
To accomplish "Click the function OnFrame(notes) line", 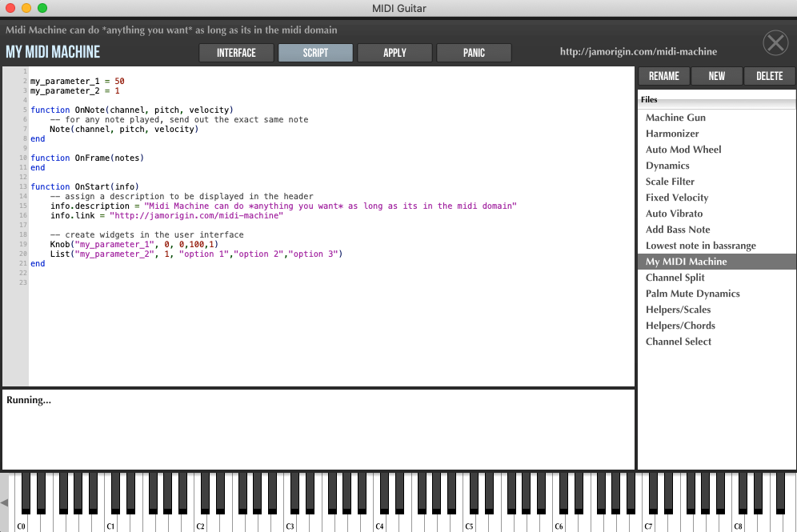I will 87,158.
